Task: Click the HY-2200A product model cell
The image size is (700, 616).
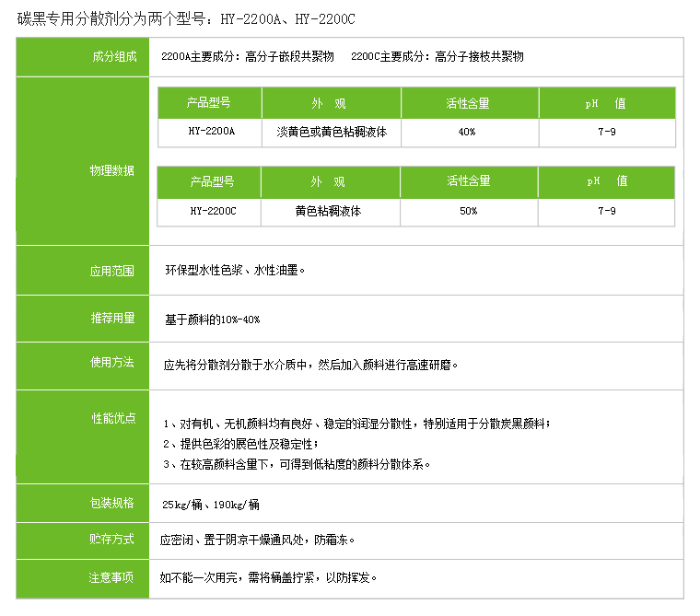Action: click(211, 132)
